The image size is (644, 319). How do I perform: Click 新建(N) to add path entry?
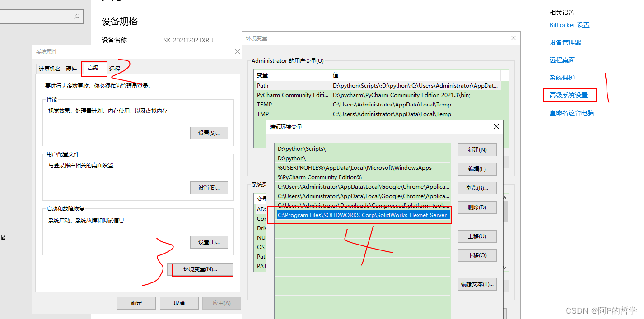pyautogui.click(x=477, y=150)
